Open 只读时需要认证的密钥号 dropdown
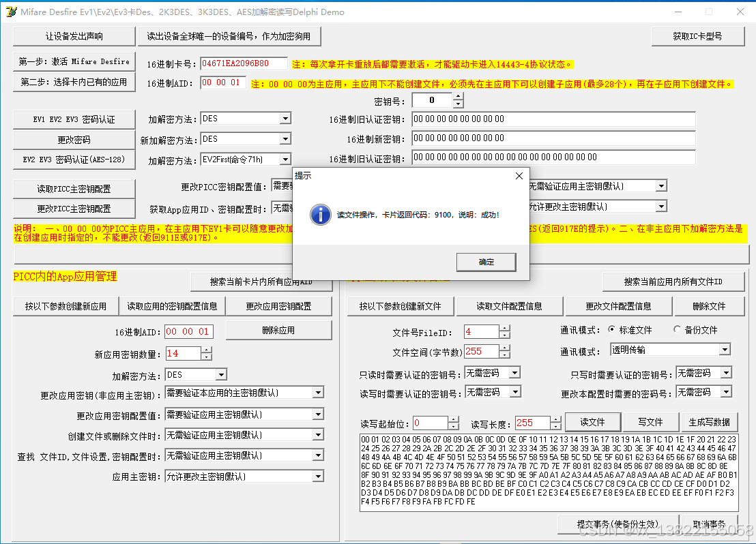 pyautogui.click(x=515, y=372)
